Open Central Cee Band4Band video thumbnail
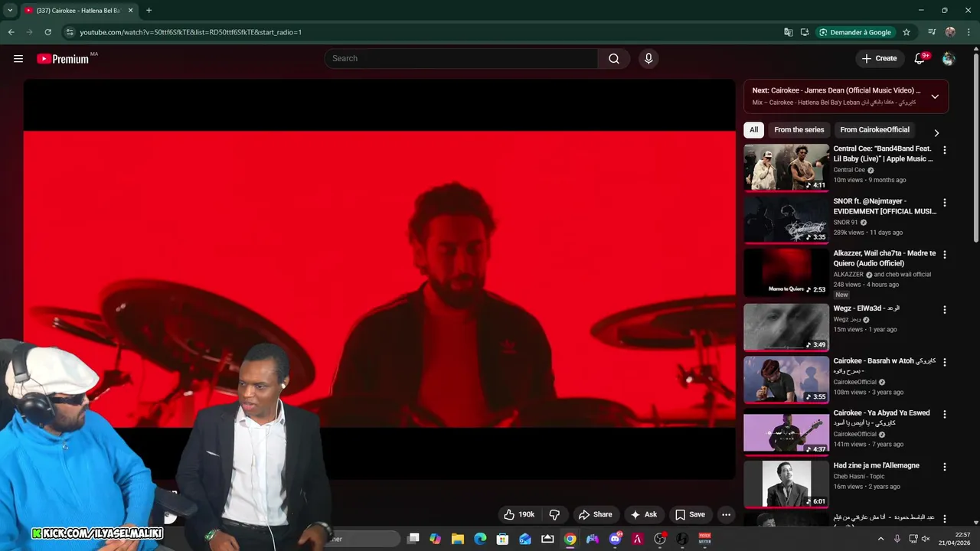The image size is (980, 551). click(786, 167)
